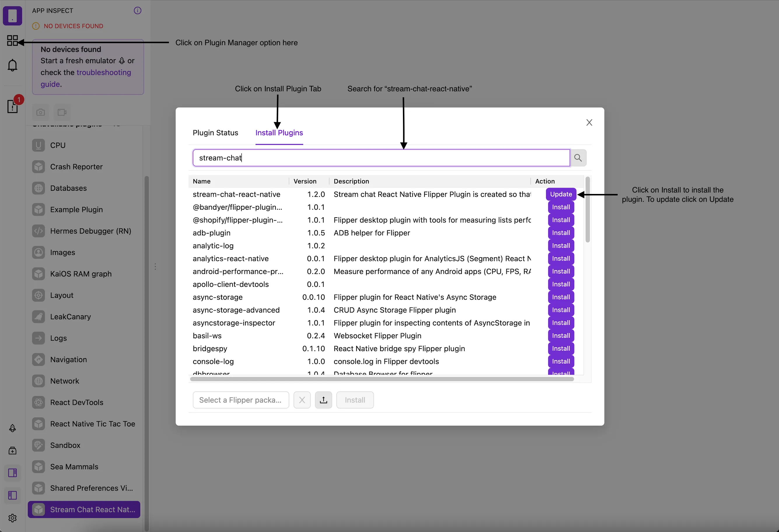
Task: Open the Select a Flipper package dropdown
Action: (241, 400)
